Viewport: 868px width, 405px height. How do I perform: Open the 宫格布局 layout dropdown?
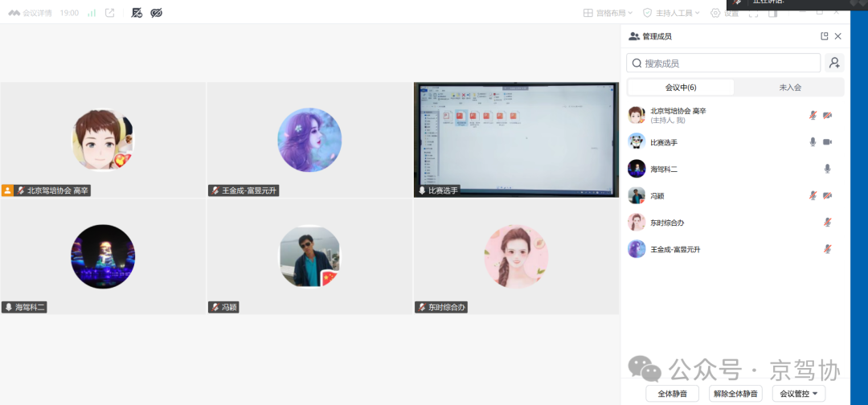[x=608, y=13]
